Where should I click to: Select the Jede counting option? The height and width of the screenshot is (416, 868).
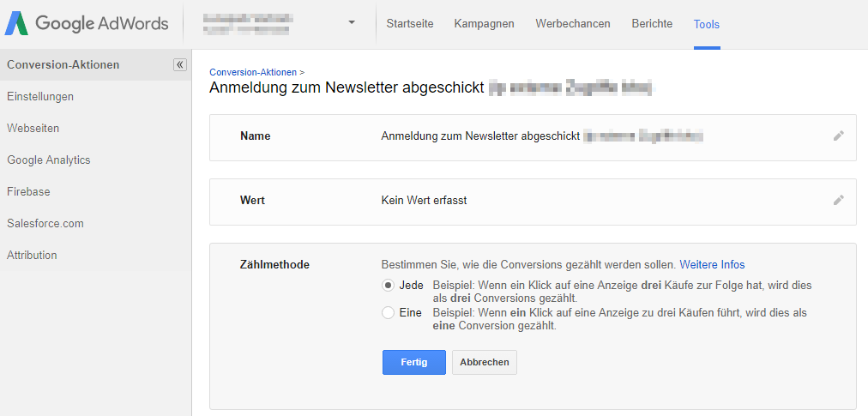click(x=388, y=286)
